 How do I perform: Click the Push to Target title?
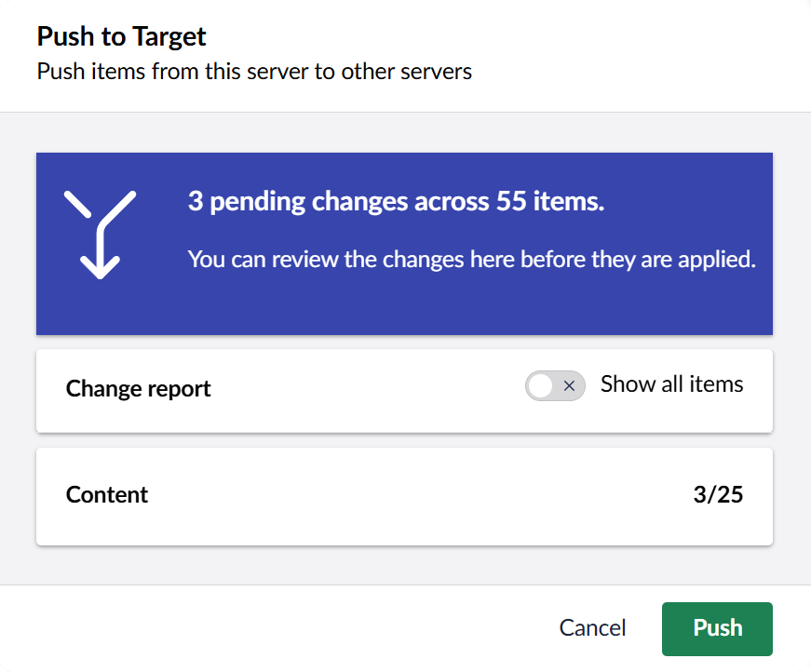[121, 37]
